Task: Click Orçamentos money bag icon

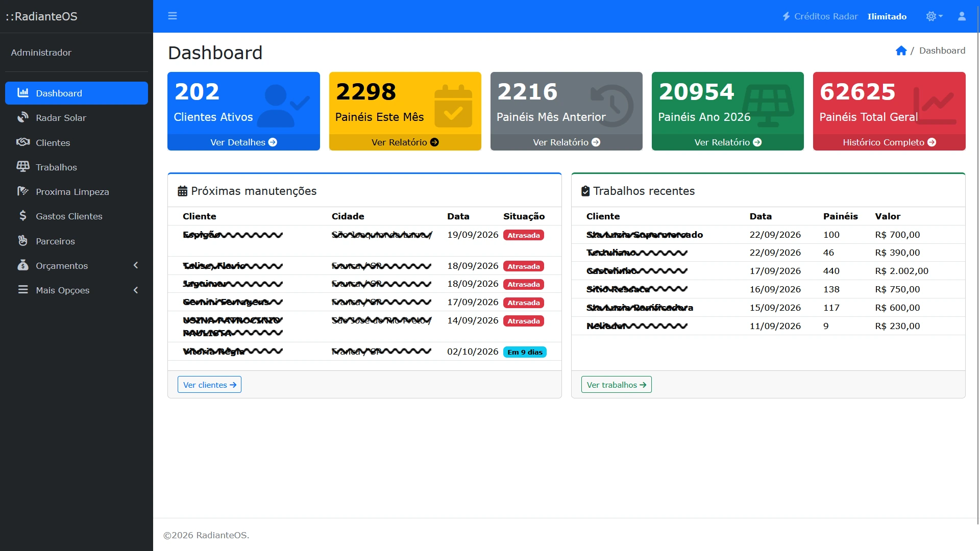Action: [22, 265]
